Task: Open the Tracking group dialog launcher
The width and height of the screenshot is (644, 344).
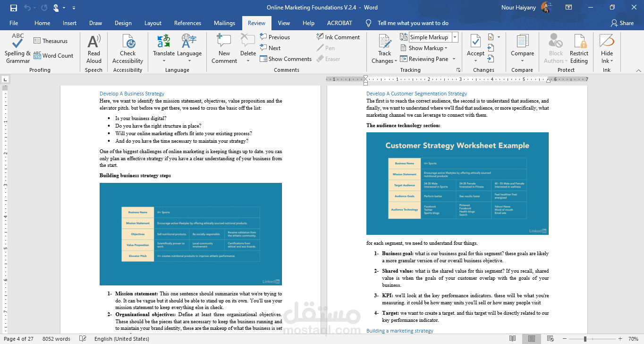Action: coord(458,70)
